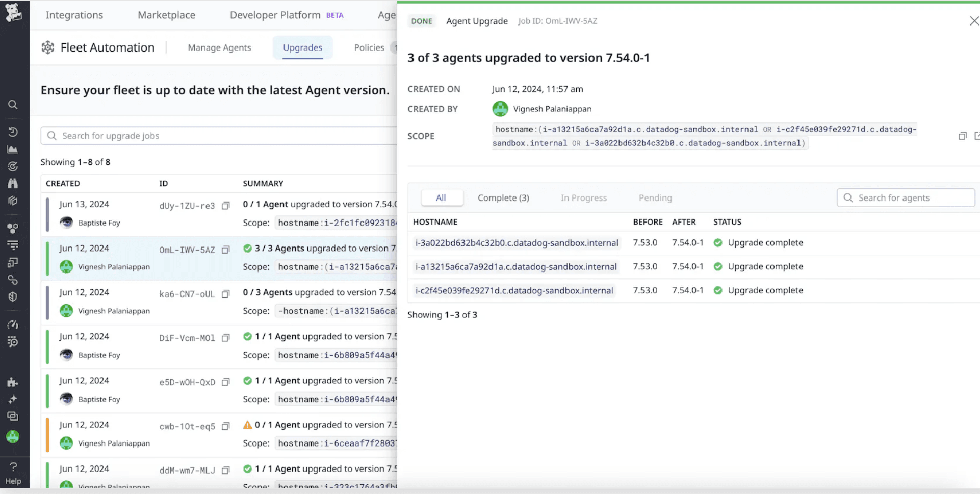Image resolution: width=980 pixels, height=494 pixels.
Task: Open the security shield icon in sidebar
Action: [x=13, y=297]
